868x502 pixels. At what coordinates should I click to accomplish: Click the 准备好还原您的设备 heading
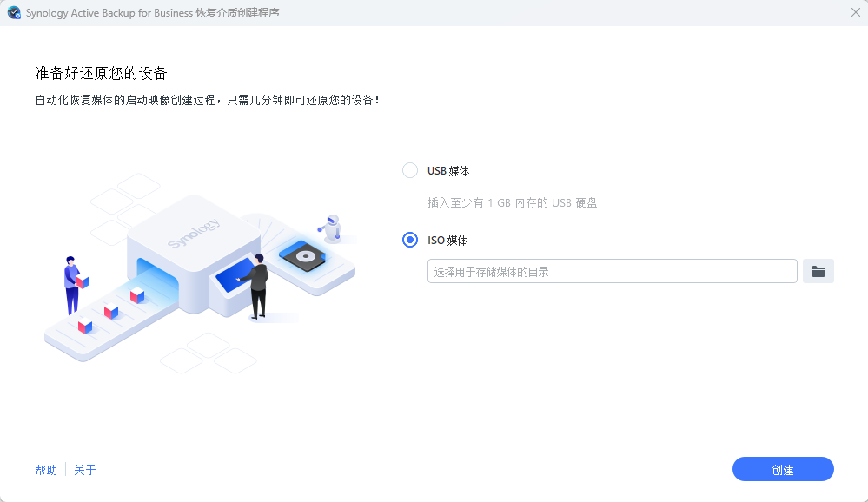coord(100,72)
